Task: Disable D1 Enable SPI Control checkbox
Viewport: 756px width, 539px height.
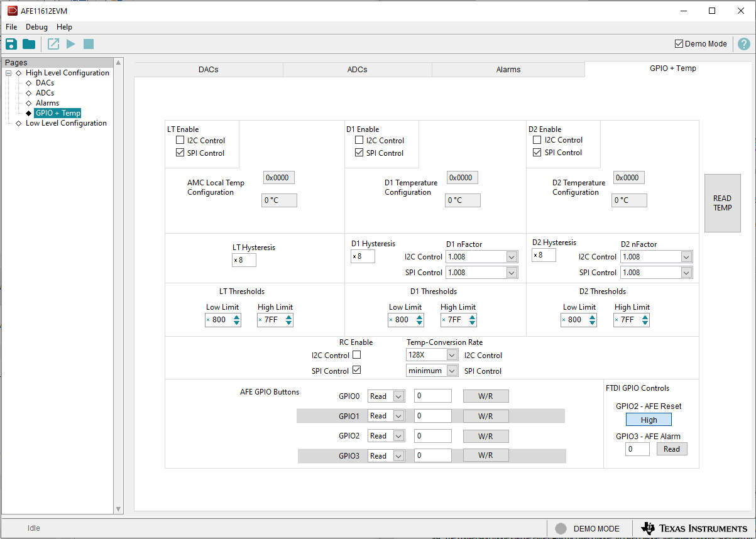Action: click(x=359, y=153)
